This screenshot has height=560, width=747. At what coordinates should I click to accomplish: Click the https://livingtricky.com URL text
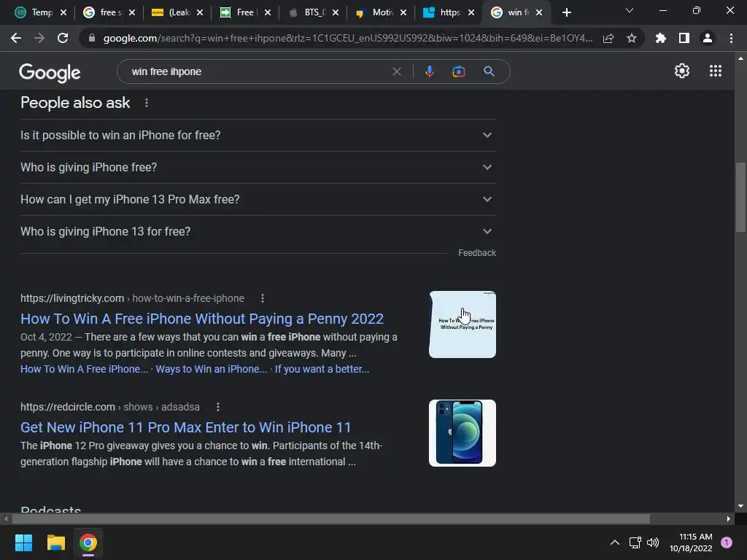pos(72,298)
